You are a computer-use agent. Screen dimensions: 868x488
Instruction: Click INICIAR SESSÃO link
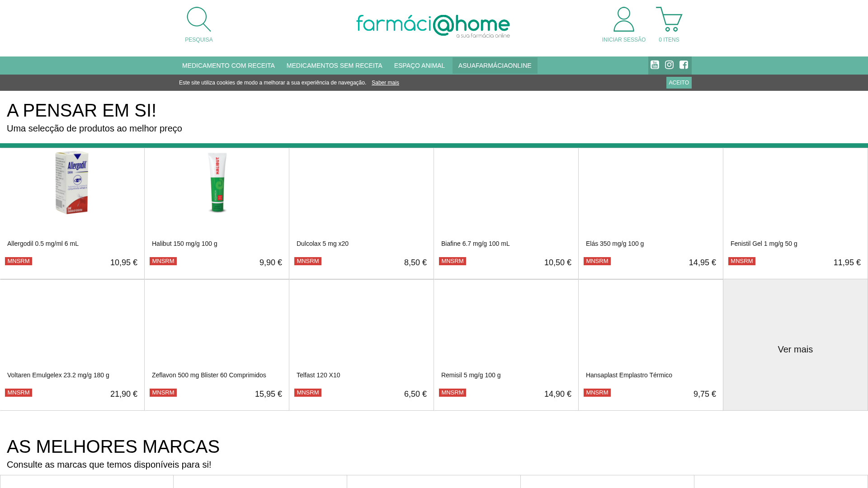[624, 40]
